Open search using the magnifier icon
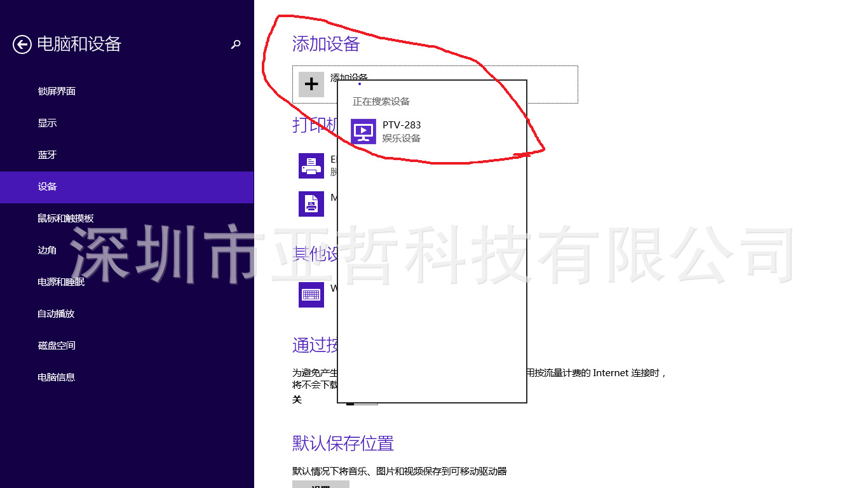This screenshot has height=488, width=868. (236, 44)
